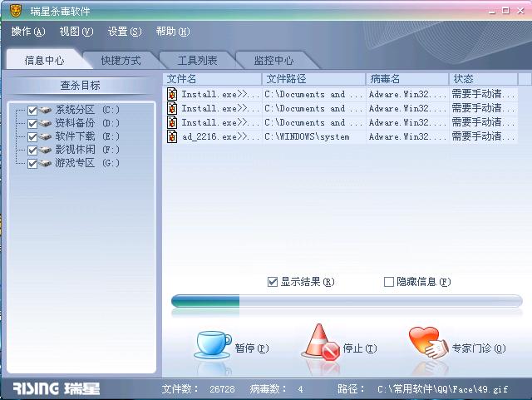Uncheck the 资料备份 (D:) checkbox
532x400 pixels.
click(x=32, y=124)
